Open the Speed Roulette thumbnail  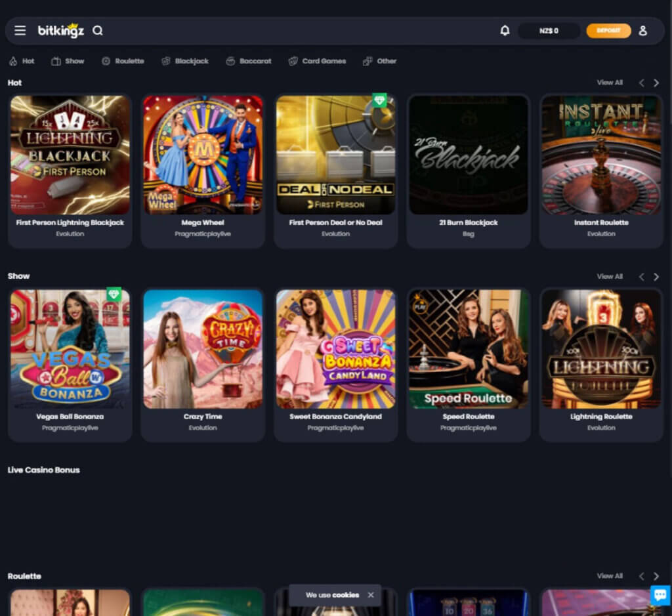[469, 349]
